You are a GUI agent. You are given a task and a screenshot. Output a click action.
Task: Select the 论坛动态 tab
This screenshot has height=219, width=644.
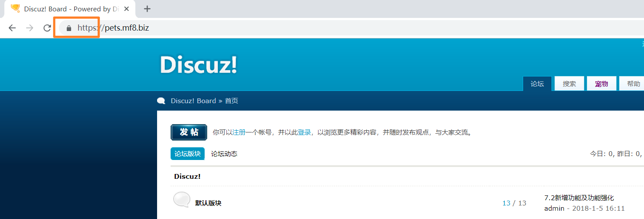(x=224, y=154)
